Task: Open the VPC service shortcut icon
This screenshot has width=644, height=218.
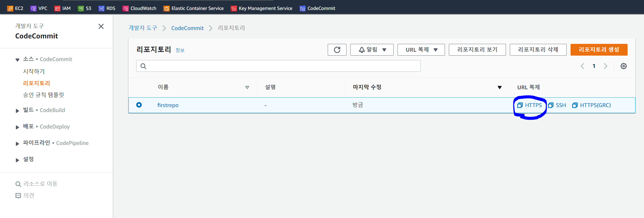Action: click(33, 9)
